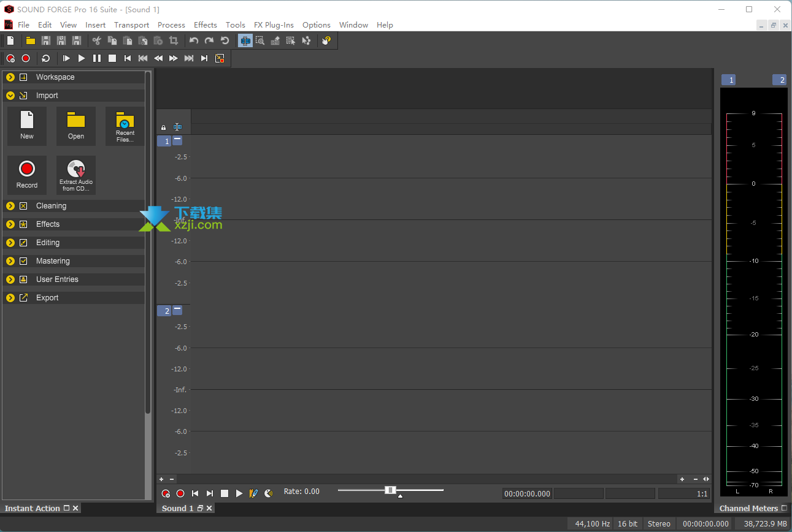Viewport: 792px width, 532px height.
Task: Select the Envelope tool icon
Action: click(306, 40)
